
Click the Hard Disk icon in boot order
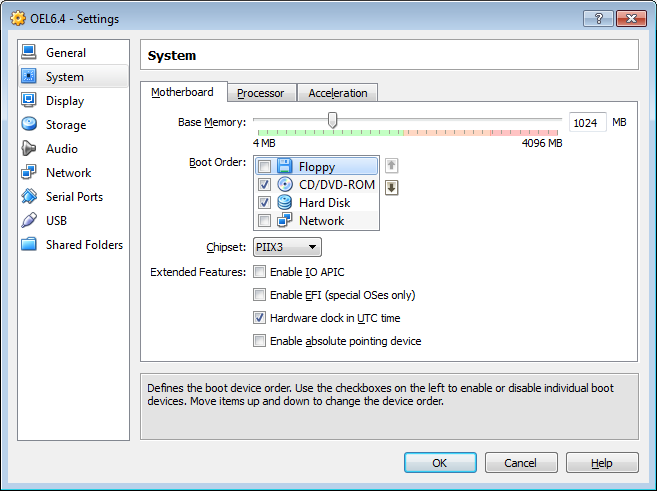click(285, 202)
